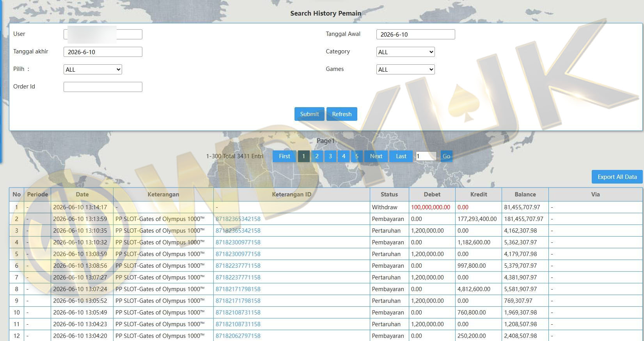The width and height of the screenshot is (644, 341).
Task: Open ID 87182365342158 in row 2
Action: coord(238,219)
